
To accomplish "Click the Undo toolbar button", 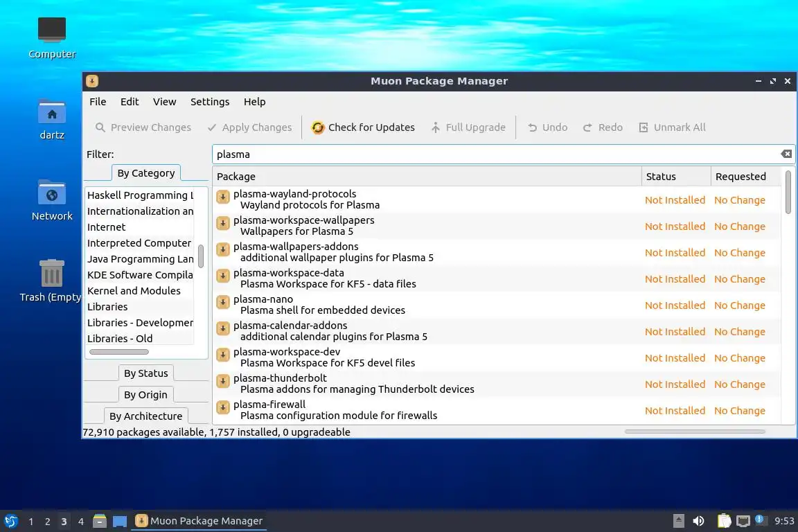I will coord(548,127).
